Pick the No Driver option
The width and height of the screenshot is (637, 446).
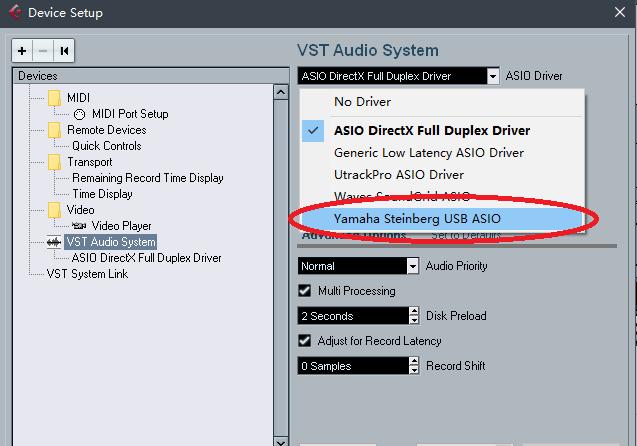[363, 102]
